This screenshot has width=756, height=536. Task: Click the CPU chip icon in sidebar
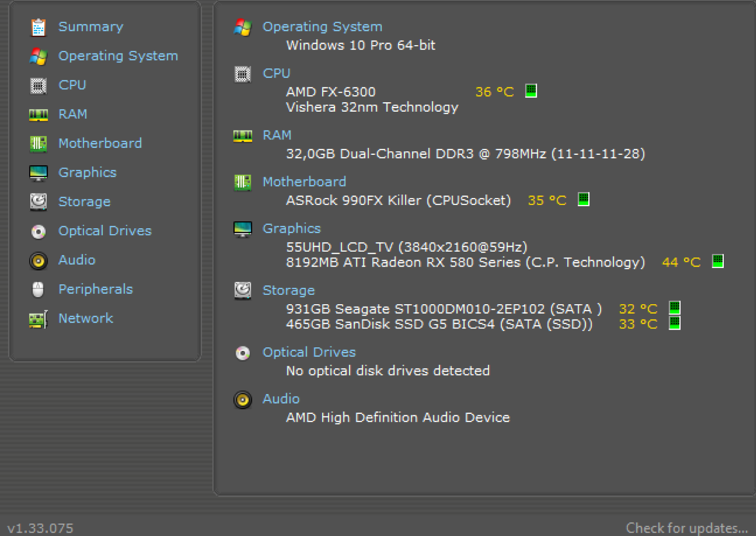pyautogui.click(x=38, y=85)
